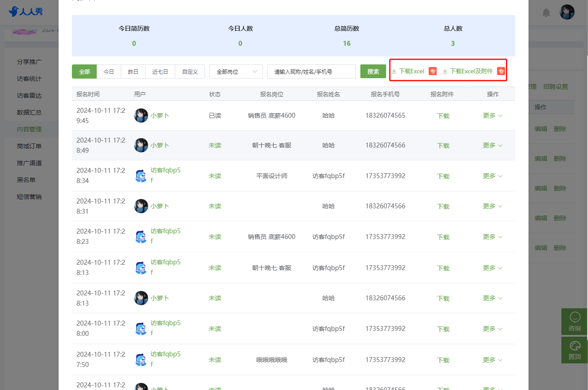Open 推广渠道 in left sidebar
This screenshot has width=588, height=390.
point(29,163)
